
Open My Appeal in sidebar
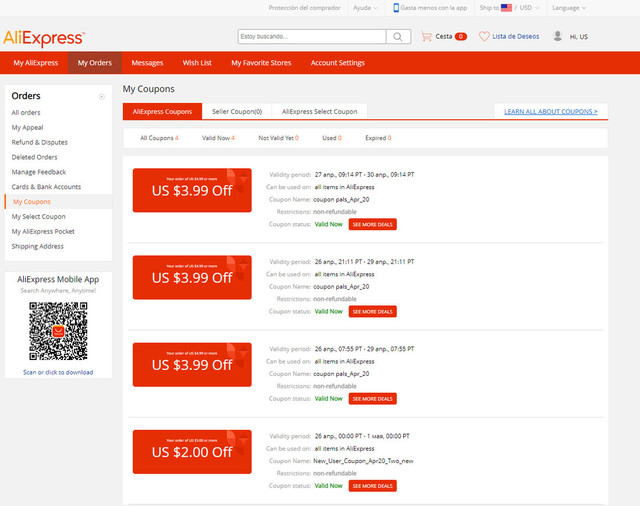[27, 127]
